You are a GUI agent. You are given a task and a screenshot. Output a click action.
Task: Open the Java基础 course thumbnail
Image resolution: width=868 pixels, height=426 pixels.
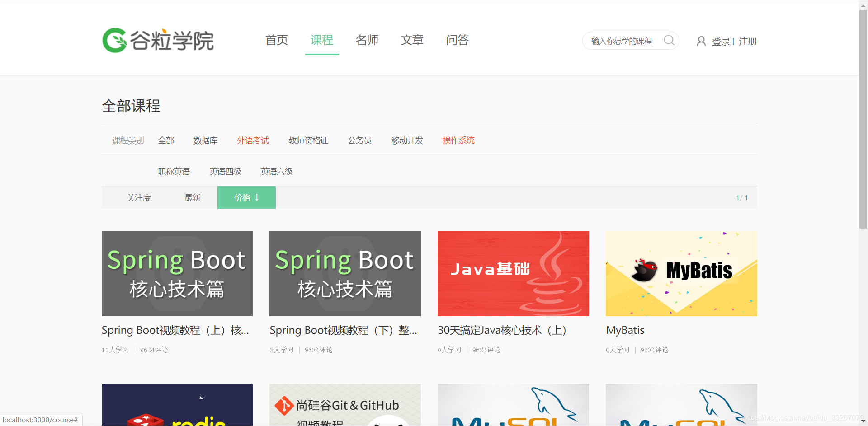513,274
